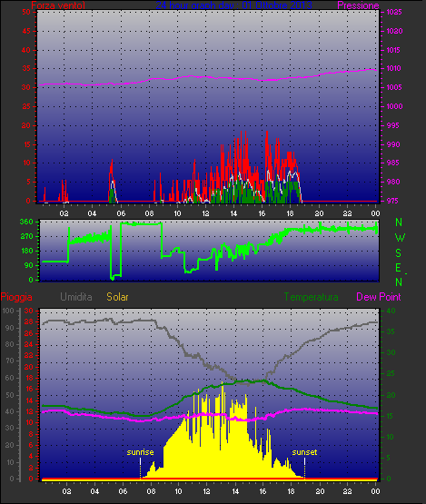This screenshot has height=504, width=426.
Task: Click the 24 hour graph day title
Action: point(233,5)
